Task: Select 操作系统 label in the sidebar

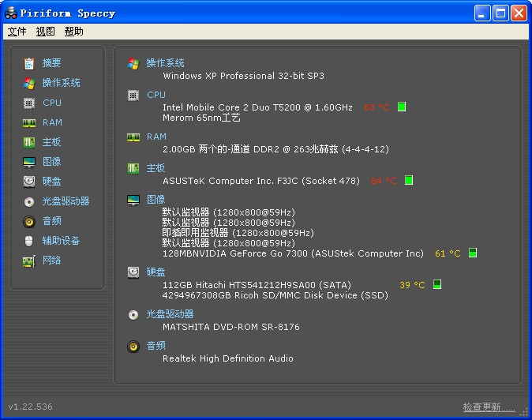Action: coord(61,83)
